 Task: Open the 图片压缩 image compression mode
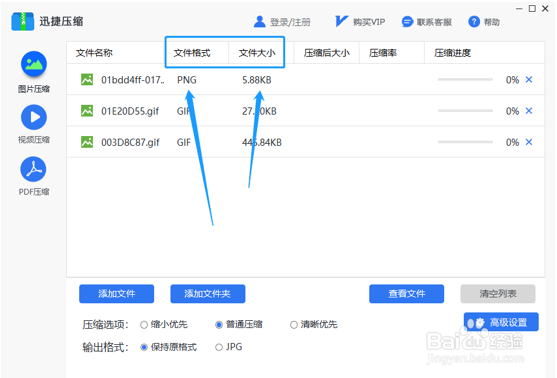pyautogui.click(x=34, y=72)
